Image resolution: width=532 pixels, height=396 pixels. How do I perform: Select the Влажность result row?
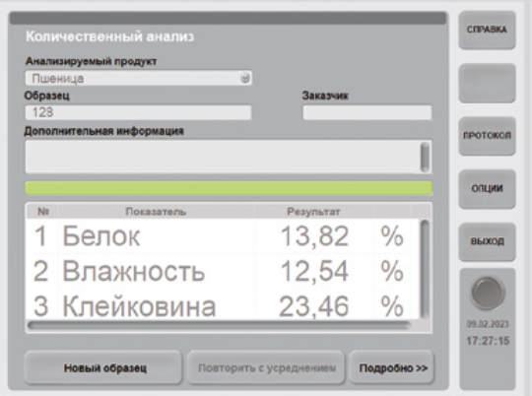pos(223,271)
